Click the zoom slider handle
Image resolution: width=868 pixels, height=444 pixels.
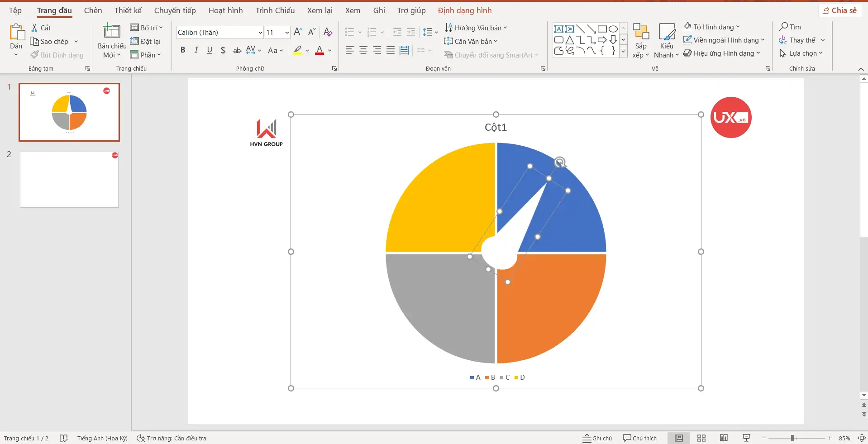(x=792, y=438)
